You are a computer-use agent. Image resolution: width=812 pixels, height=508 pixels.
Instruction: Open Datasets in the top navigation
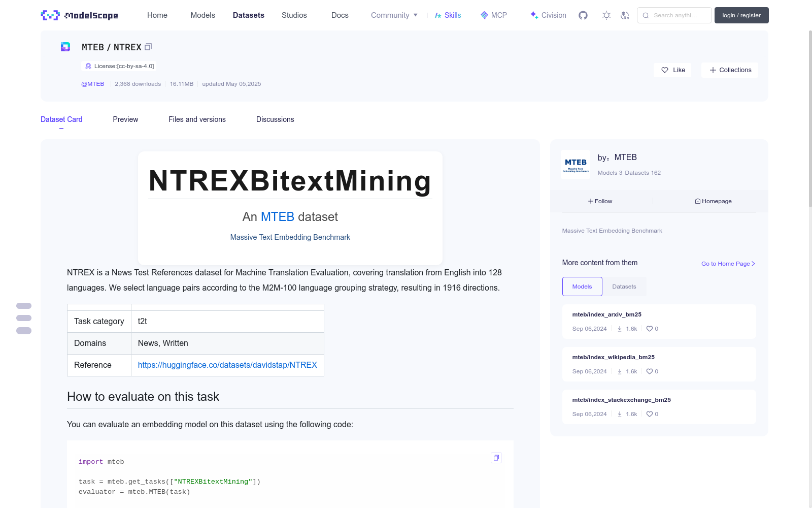click(249, 15)
